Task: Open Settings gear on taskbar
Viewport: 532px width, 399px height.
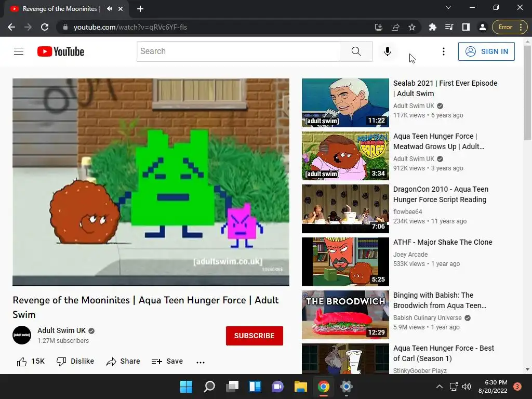Action: (347, 387)
